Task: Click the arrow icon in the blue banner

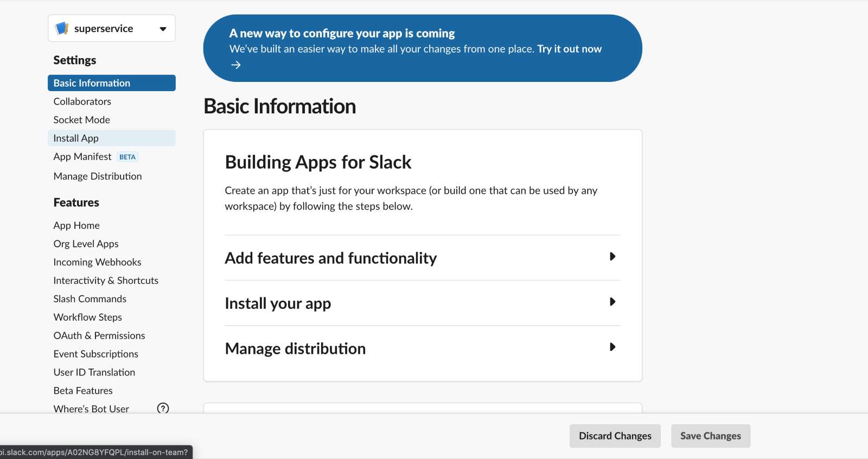Action: tap(236, 65)
